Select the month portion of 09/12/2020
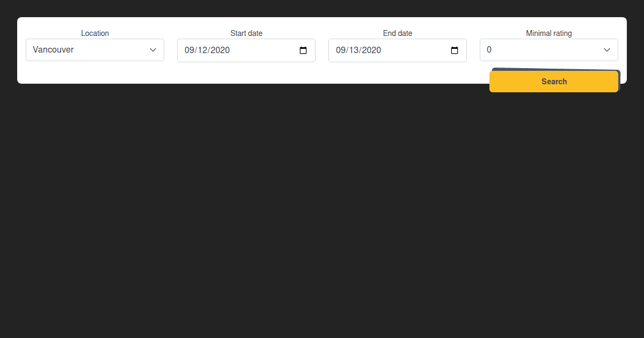The height and width of the screenshot is (338, 644). (191, 50)
